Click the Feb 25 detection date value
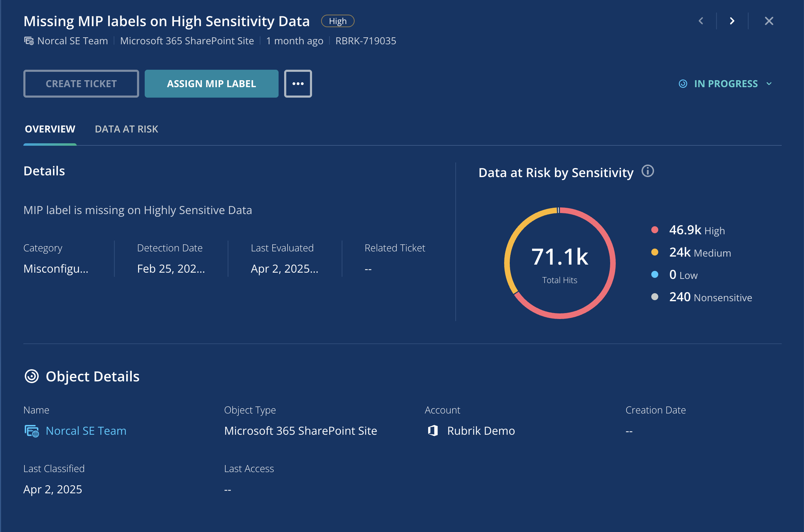The image size is (804, 532). tap(171, 269)
